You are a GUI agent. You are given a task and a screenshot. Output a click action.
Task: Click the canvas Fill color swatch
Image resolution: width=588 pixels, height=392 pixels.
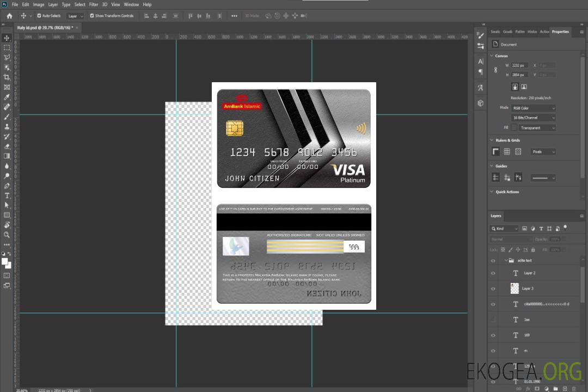[514, 128]
